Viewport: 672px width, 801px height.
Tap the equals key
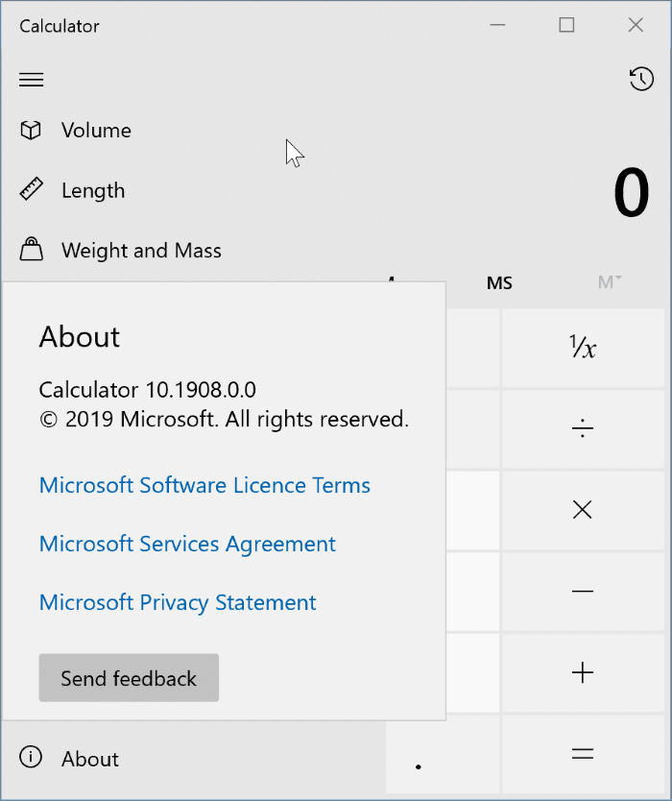tap(582, 754)
